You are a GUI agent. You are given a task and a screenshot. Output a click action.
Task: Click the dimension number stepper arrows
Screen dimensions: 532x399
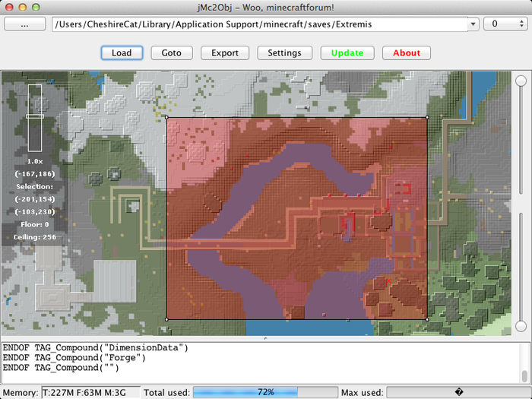coord(522,24)
